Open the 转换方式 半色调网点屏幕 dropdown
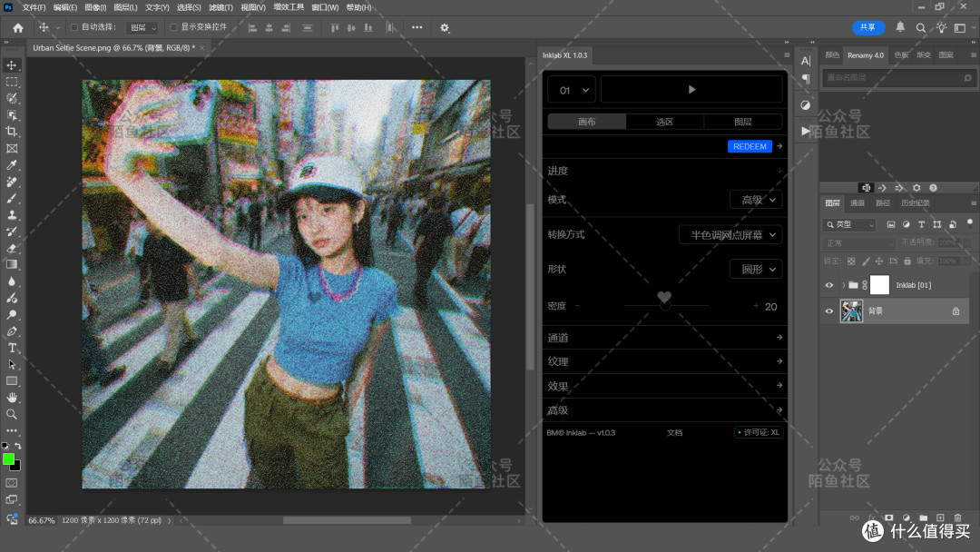Screen dimensions: 980x552 pyautogui.click(x=730, y=235)
